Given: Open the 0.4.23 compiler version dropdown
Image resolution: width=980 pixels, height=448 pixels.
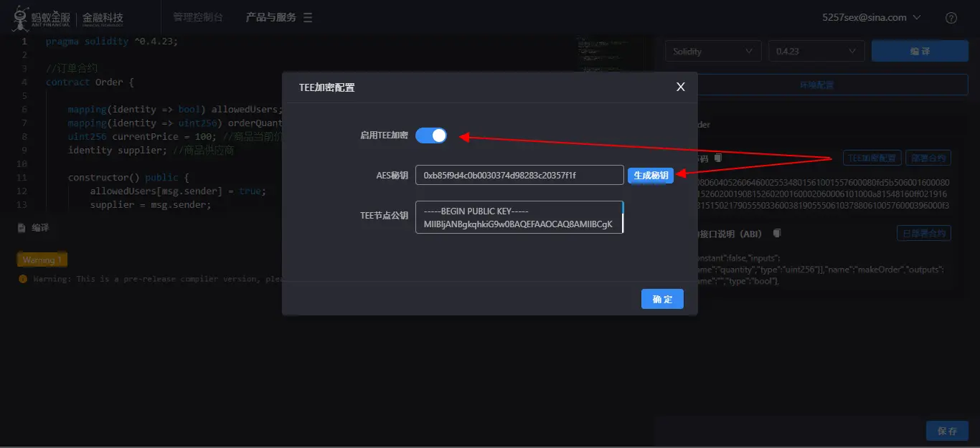Looking at the screenshot, I should (816, 50).
